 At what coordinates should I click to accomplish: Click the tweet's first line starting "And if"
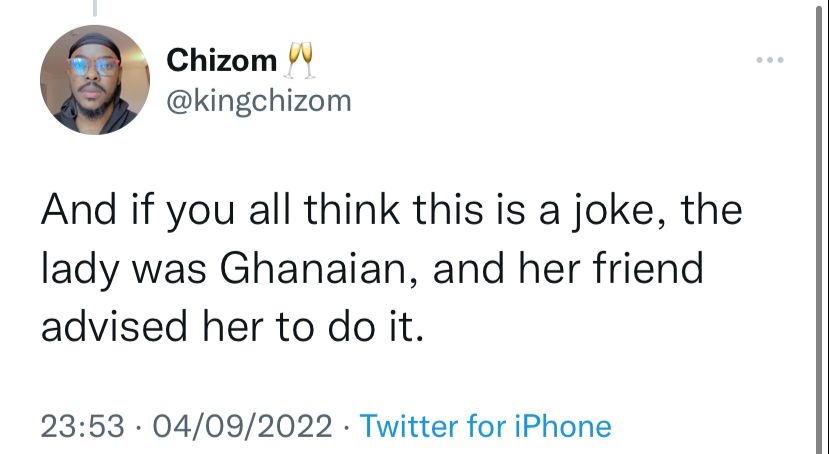(x=391, y=214)
